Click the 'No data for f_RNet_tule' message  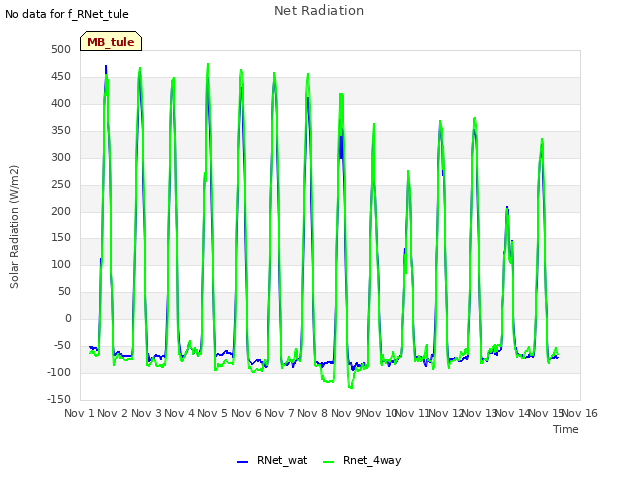[x=67, y=14]
